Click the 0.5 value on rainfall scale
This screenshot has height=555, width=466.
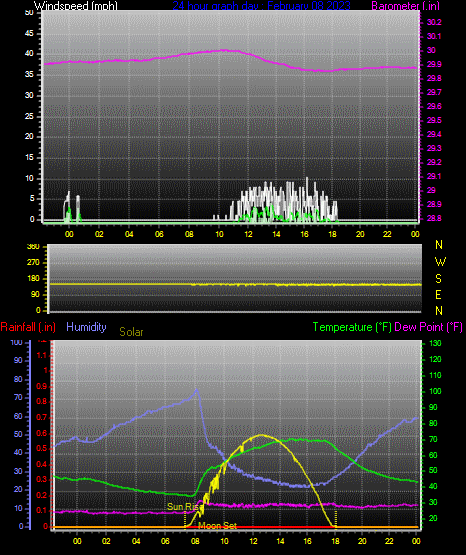point(42,448)
